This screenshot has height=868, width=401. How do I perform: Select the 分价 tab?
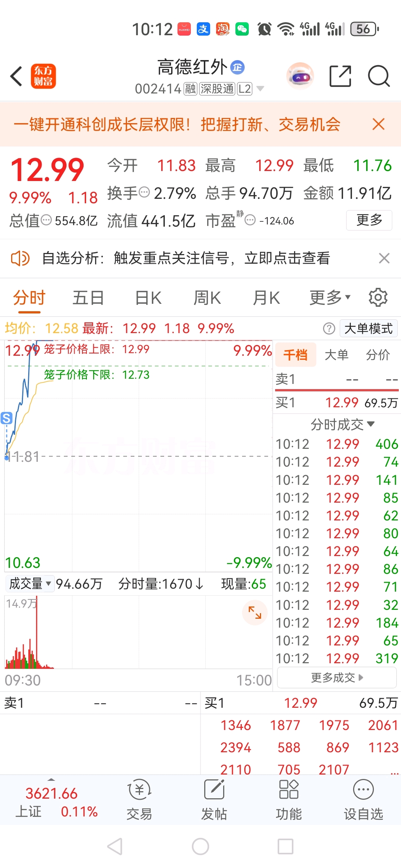(378, 355)
